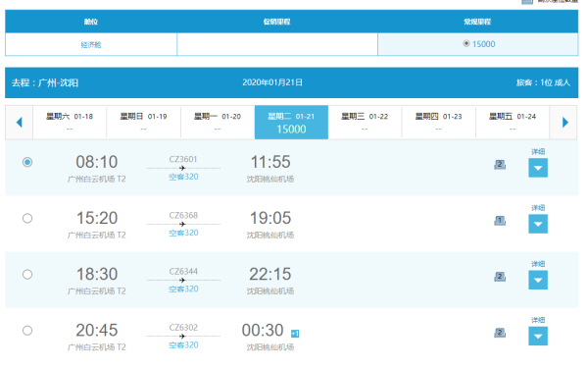This screenshot has height=368, width=588.
Task: Click seat availability icon for CZ6344
Action: click(x=500, y=277)
